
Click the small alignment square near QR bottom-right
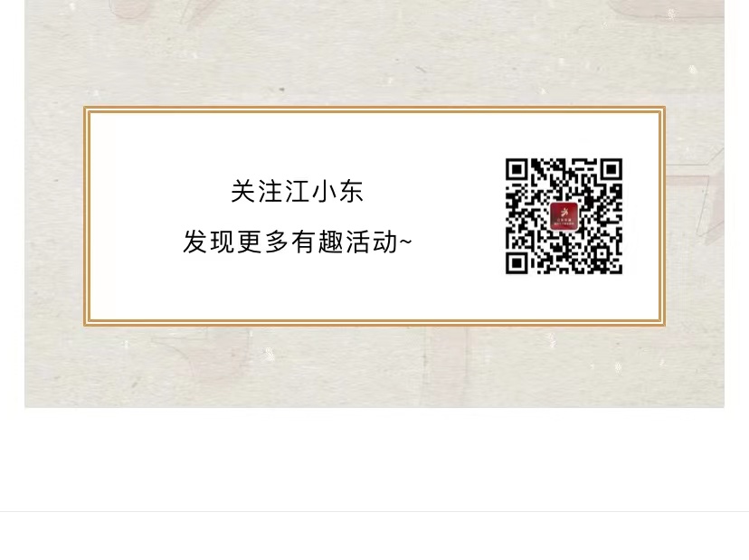tap(601, 252)
